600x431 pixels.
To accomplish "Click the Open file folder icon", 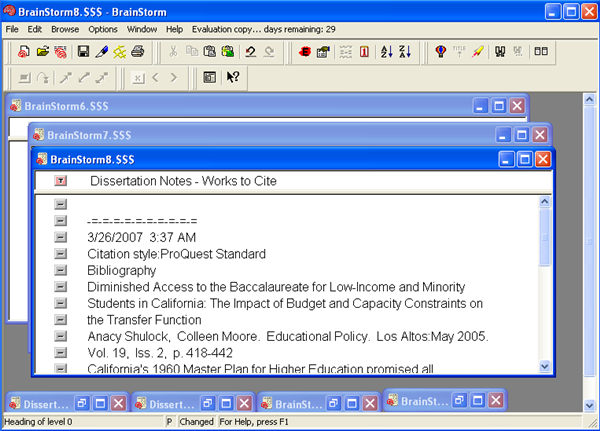I will click(x=43, y=51).
